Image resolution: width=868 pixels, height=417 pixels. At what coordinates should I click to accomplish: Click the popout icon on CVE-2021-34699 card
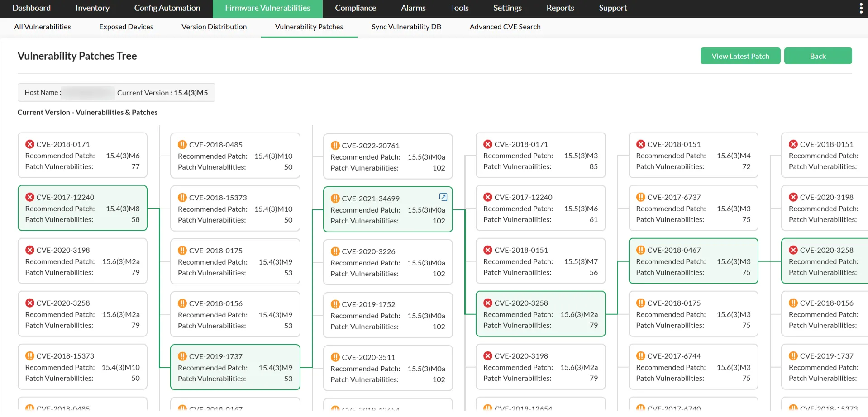(443, 197)
